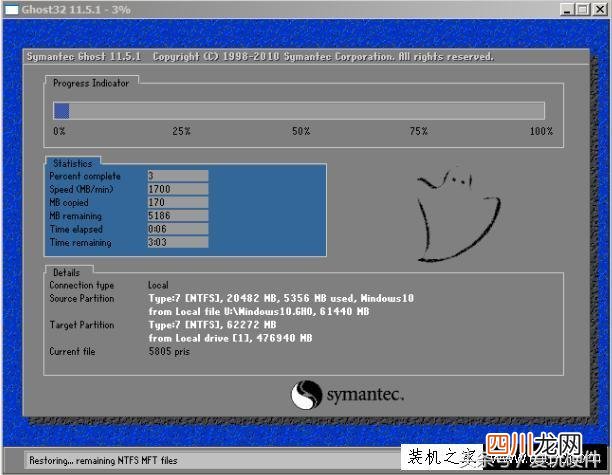Click the Statistics group label
Screen dimensions: 612x475
coord(73,163)
